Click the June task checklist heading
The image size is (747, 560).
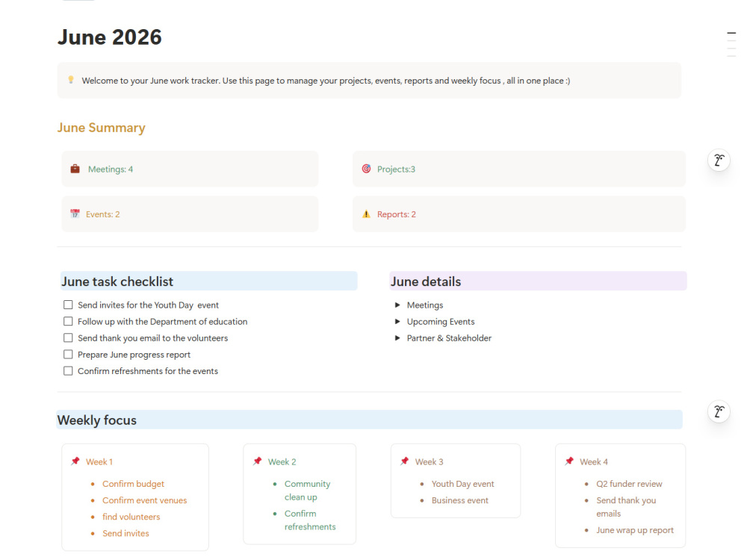pyautogui.click(x=117, y=281)
